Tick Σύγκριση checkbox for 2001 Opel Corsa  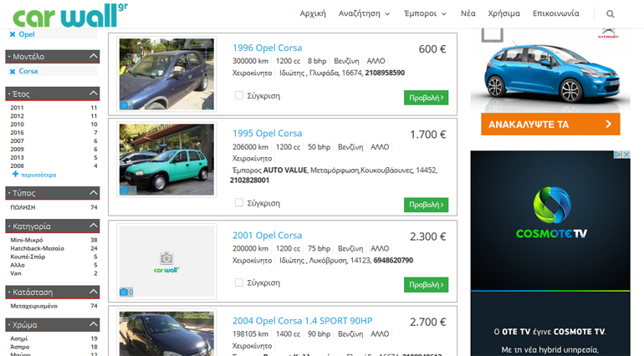point(239,282)
